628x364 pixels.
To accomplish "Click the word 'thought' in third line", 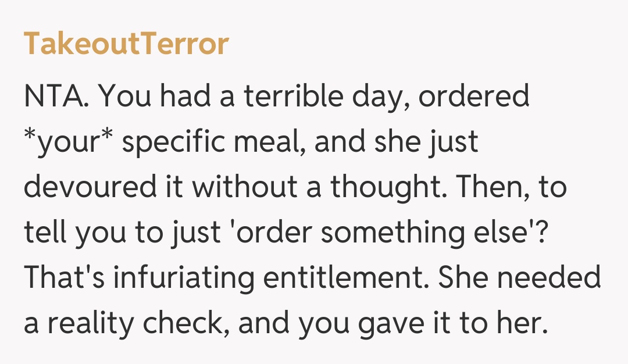I will [388, 188].
